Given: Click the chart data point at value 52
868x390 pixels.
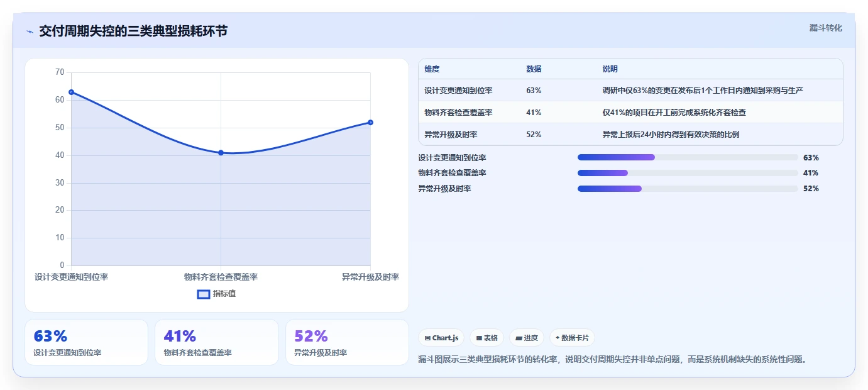Looking at the screenshot, I should point(370,122).
